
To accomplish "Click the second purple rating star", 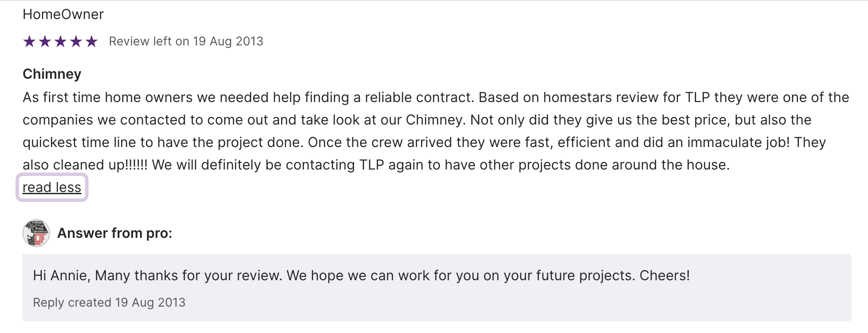I will (x=45, y=42).
